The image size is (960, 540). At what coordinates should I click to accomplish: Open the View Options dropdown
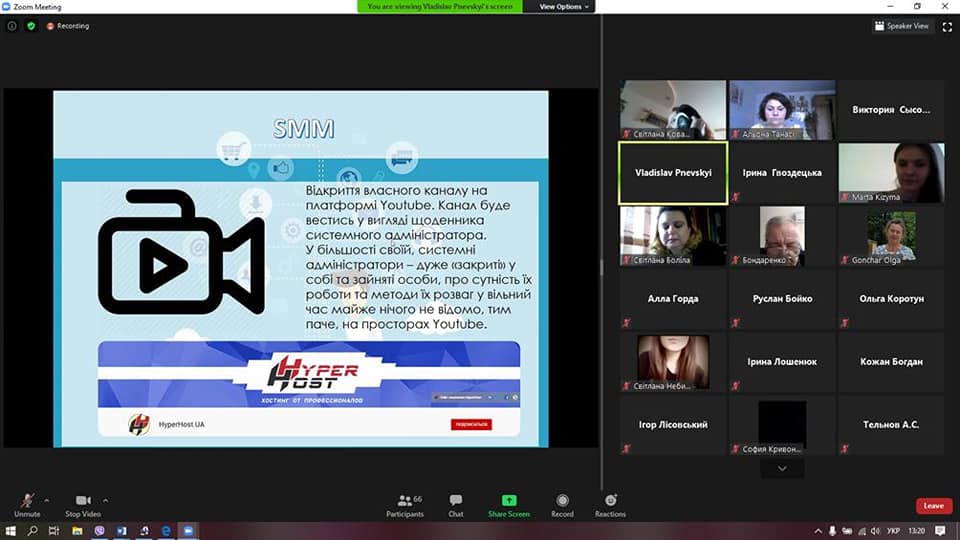(x=565, y=6)
